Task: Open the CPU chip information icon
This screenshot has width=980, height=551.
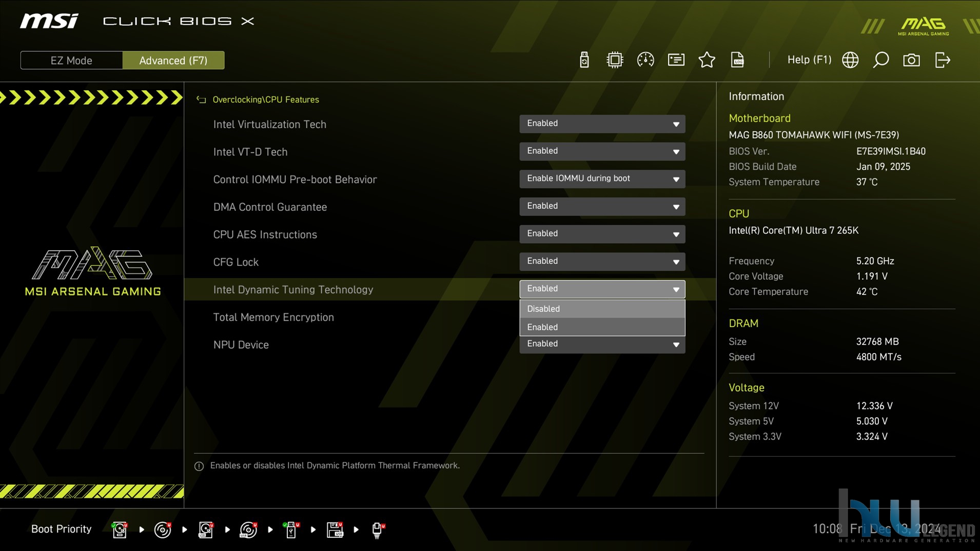Action: pyautogui.click(x=614, y=60)
